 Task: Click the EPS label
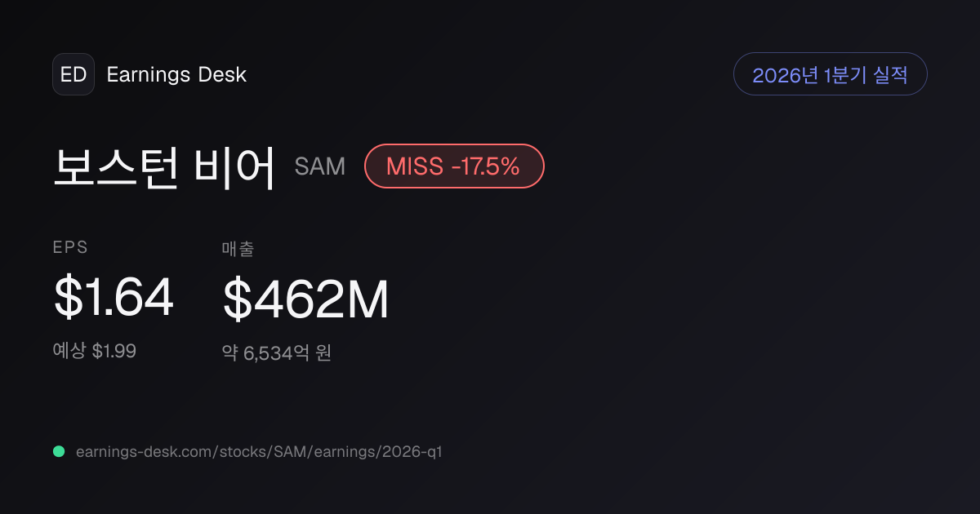click(x=70, y=247)
